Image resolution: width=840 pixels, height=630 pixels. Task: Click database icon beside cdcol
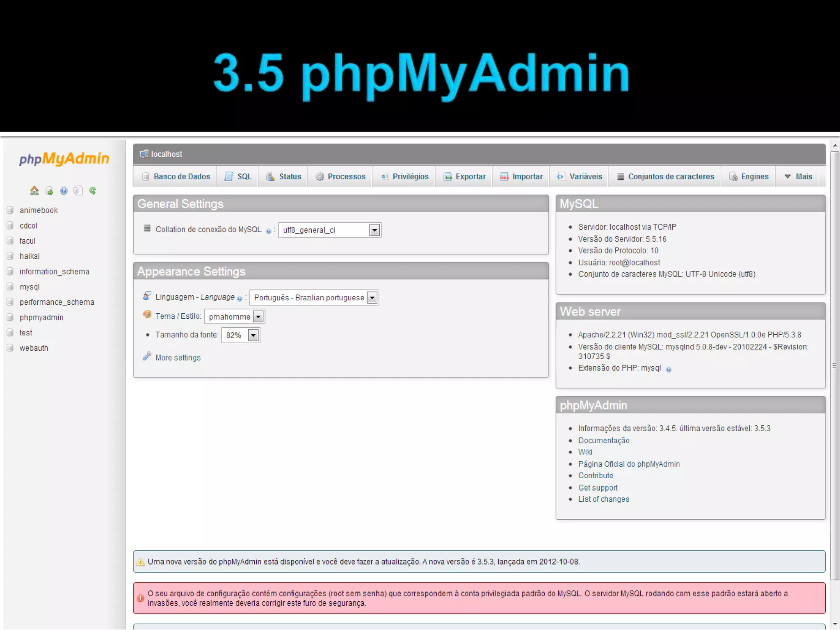[x=10, y=226]
